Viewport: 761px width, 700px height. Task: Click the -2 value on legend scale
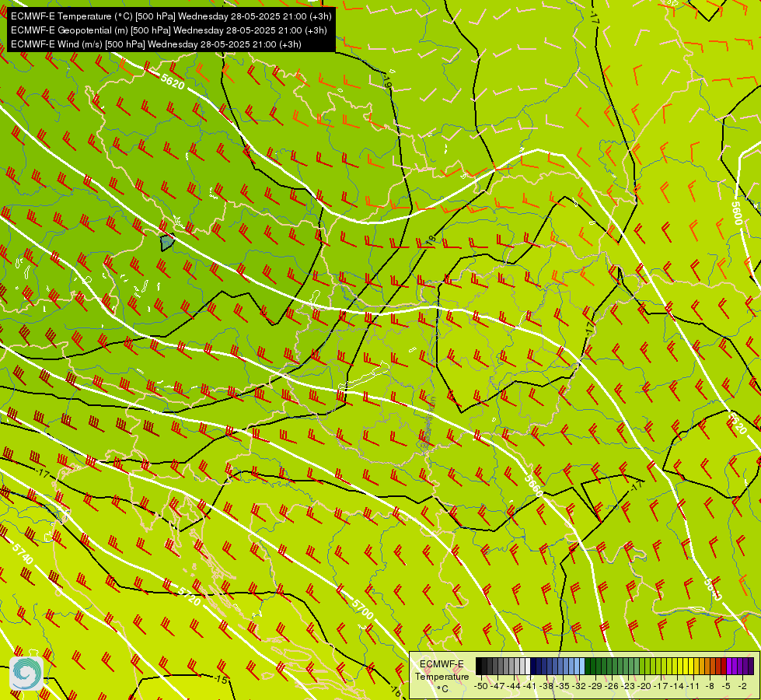click(742, 687)
